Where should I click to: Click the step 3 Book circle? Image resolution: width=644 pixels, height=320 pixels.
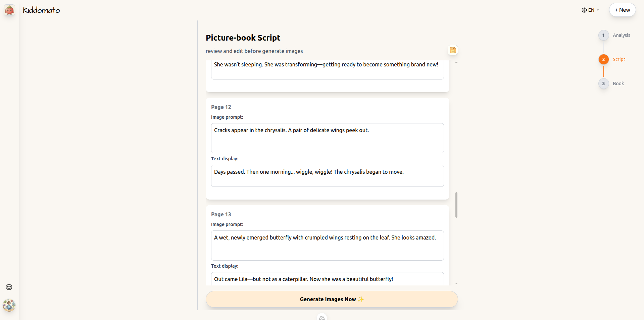point(603,84)
